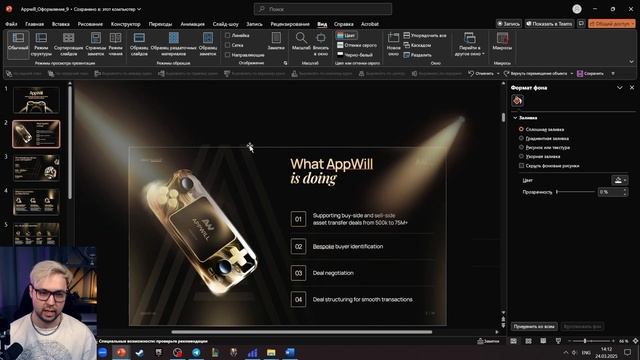Open the Цвет fill color dropdown
This screenshot has height=360, width=640.
point(620,180)
